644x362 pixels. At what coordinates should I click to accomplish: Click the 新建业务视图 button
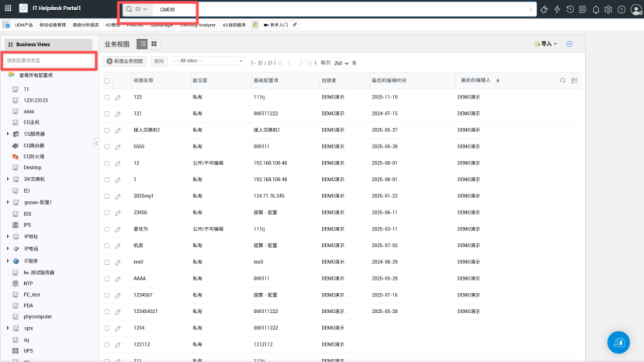(x=126, y=61)
